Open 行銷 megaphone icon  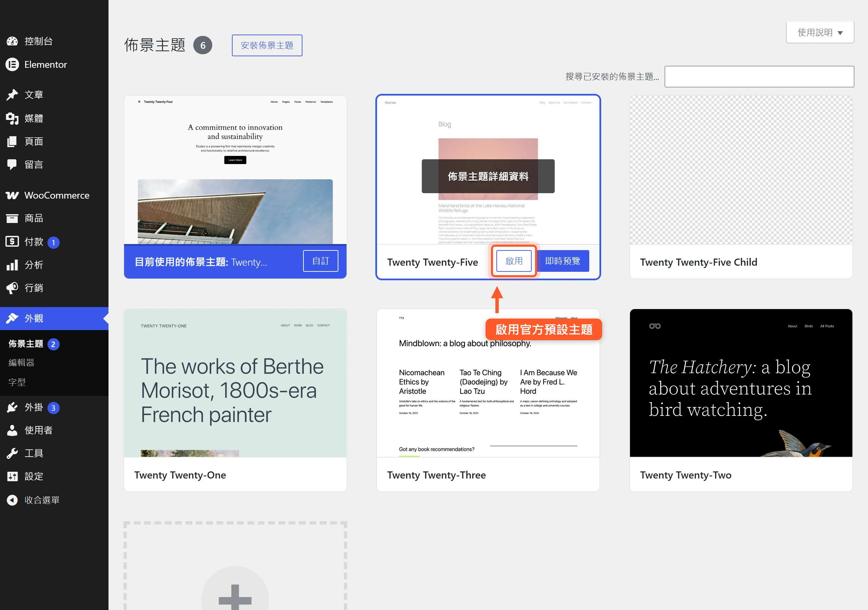[x=12, y=288]
